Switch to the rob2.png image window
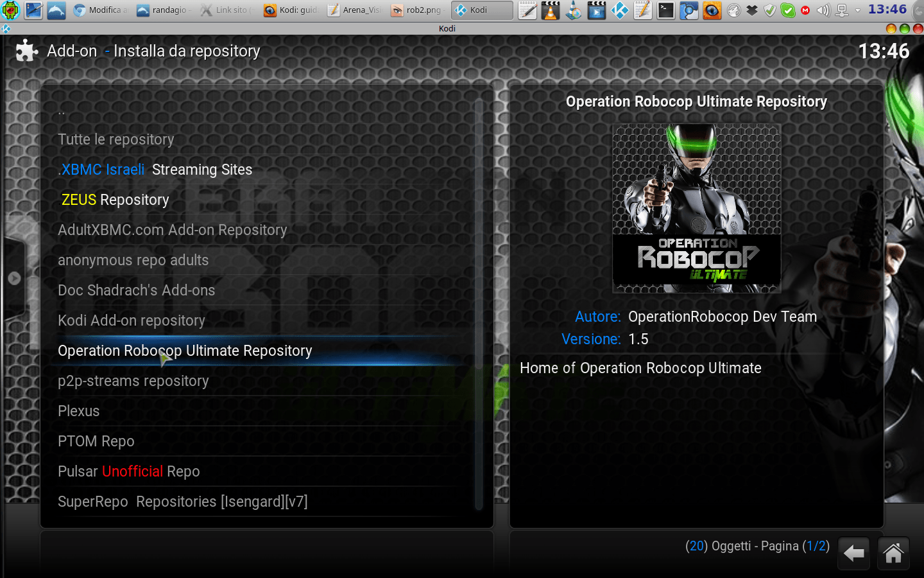 417,10
